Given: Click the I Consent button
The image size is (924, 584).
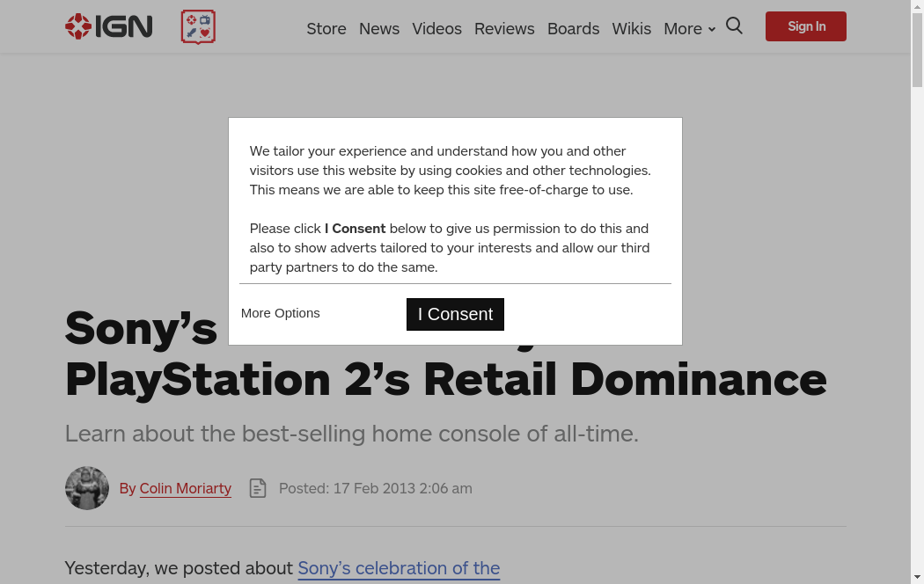Looking at the screenshot, I should 455,314.
